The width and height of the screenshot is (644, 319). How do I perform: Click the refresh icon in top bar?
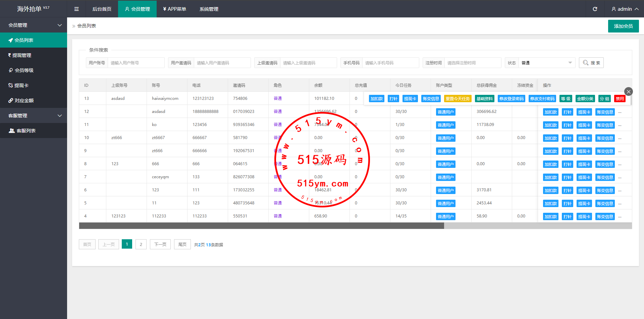click(x=595, y=9)
